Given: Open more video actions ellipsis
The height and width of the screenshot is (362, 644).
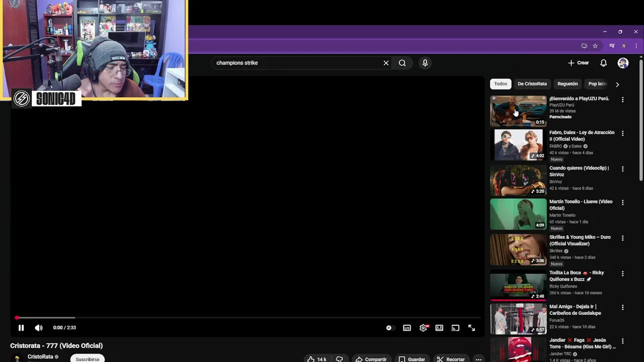Looking at the screenshot, I should [x=478, y=359].
